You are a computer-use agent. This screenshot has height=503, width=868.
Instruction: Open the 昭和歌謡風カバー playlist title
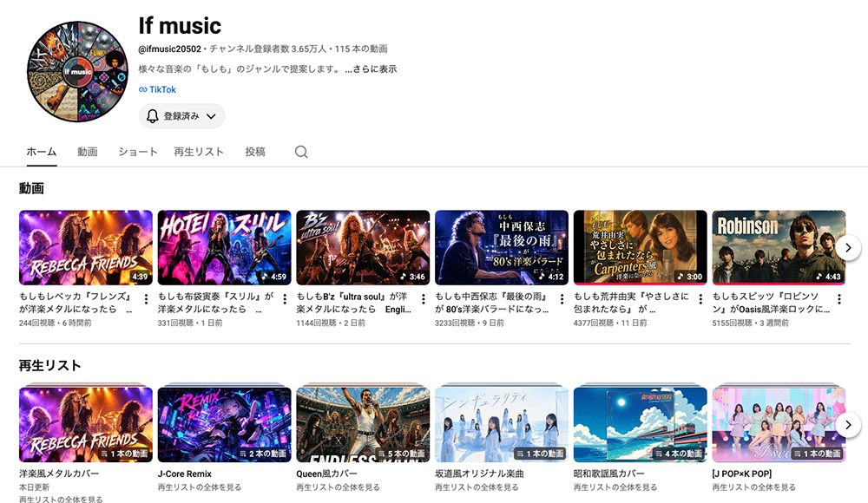[609, 474]
